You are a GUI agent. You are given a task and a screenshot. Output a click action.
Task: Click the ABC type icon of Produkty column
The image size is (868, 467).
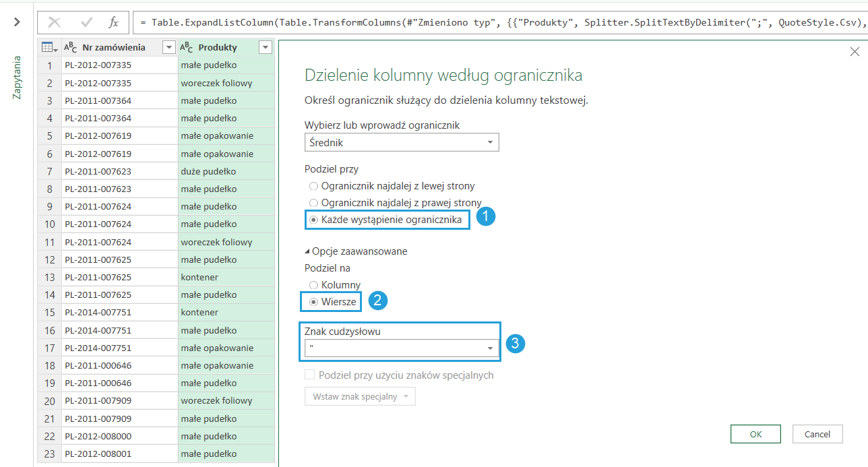(187, 47)
